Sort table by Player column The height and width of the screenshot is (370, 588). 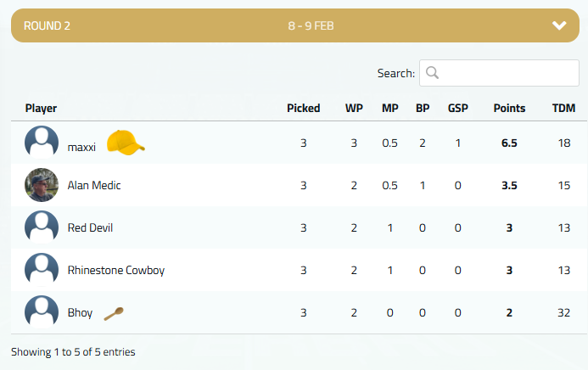point(41,109)
